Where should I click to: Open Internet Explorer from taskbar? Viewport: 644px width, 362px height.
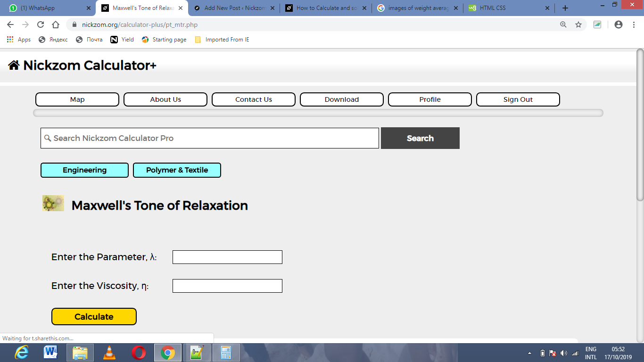click(x=21, y=353)
